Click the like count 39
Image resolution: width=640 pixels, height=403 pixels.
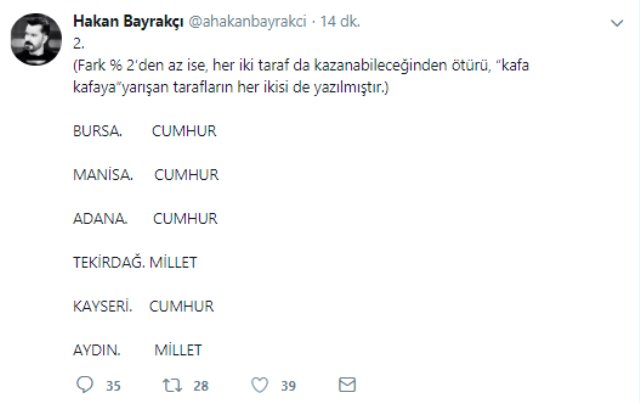click(x=287, y=383)
